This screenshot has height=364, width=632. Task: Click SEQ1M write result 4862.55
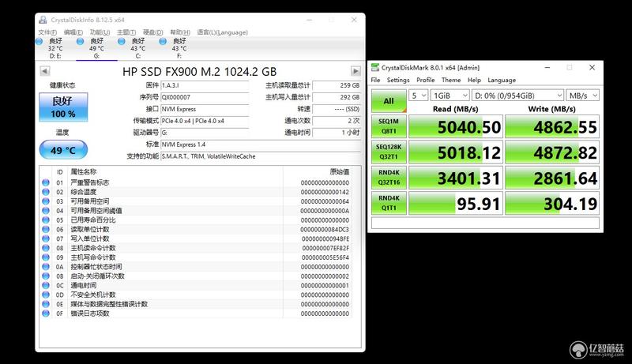tap(552, 126)
